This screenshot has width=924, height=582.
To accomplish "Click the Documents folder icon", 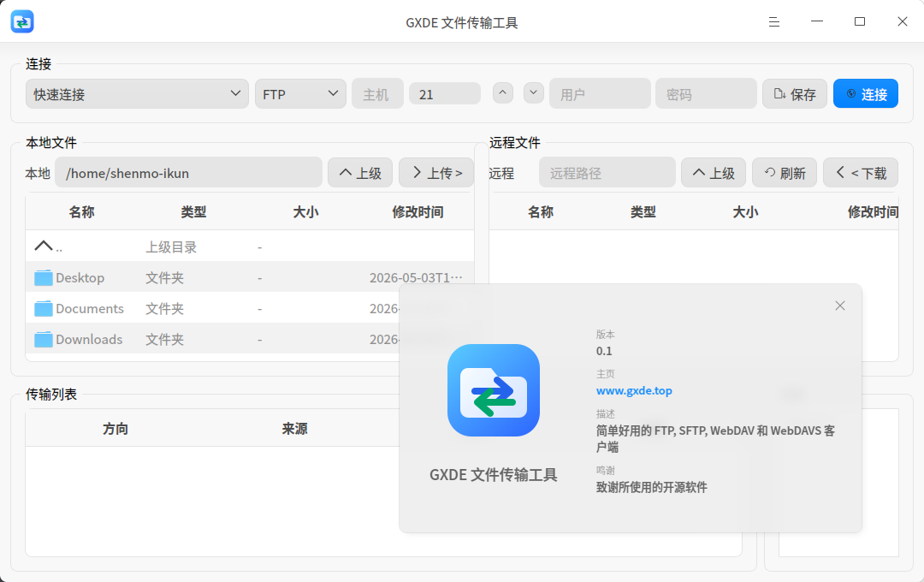I will point(43,308).
